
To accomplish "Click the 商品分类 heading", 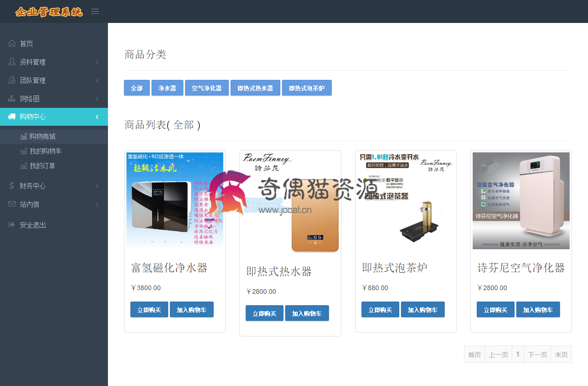I will point(145,55).
